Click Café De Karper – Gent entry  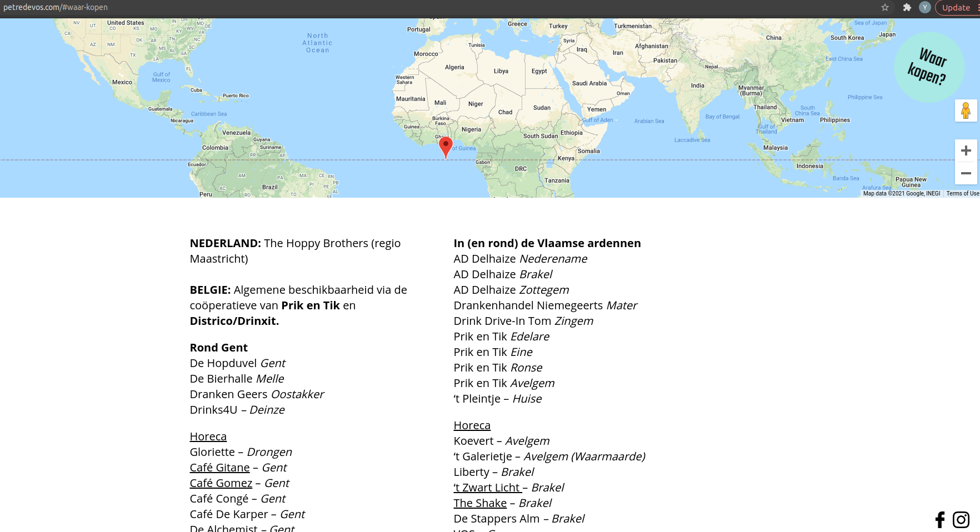point(248,514)
